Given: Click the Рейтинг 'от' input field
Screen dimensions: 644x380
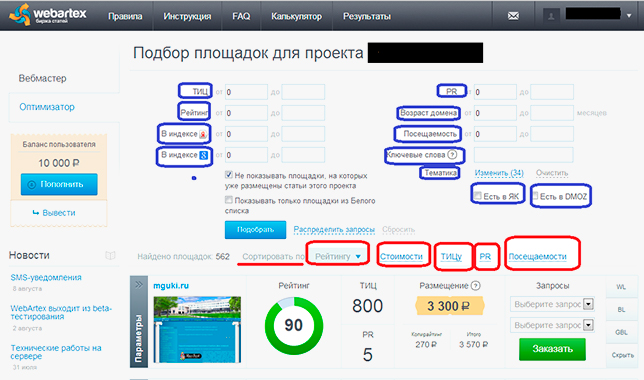Looking at the screenshot, I should coord(246,113).
